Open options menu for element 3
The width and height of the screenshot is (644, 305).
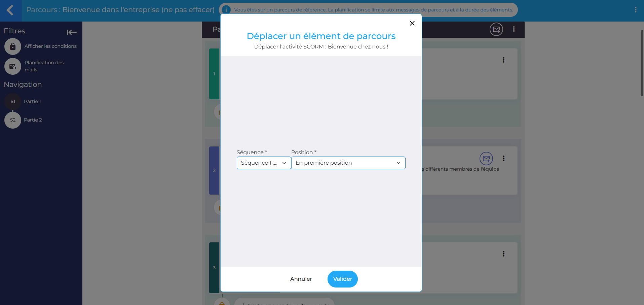pos(503,254)
